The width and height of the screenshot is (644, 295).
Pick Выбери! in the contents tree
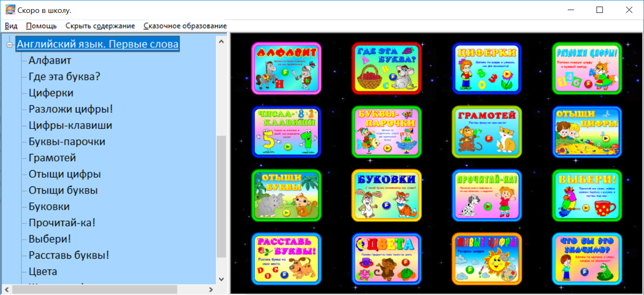tap(49, 239)
